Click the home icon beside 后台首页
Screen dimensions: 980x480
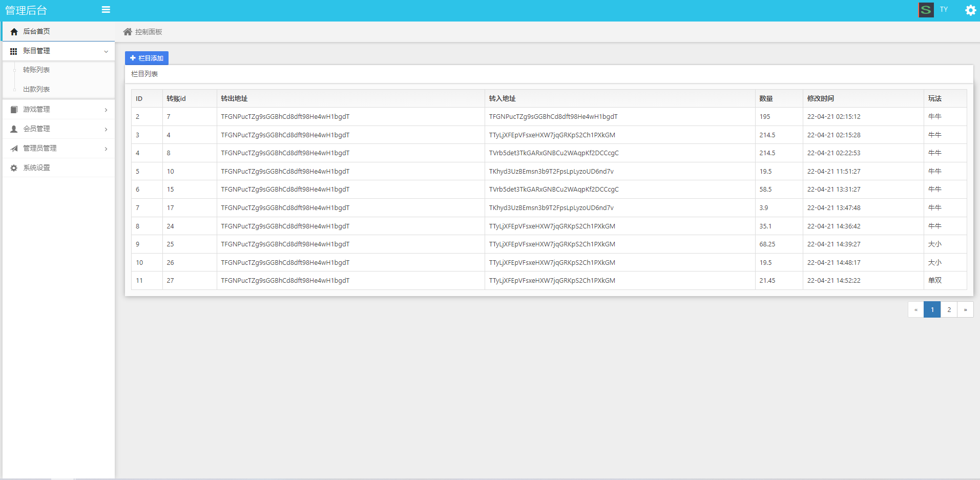click(14, 32)
